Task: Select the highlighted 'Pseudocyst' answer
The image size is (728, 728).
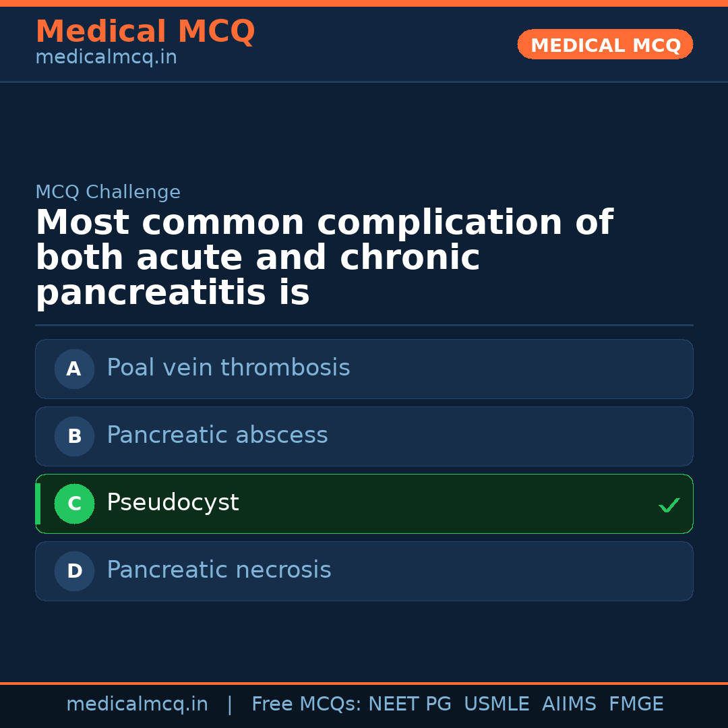Action: pos(364,503)
